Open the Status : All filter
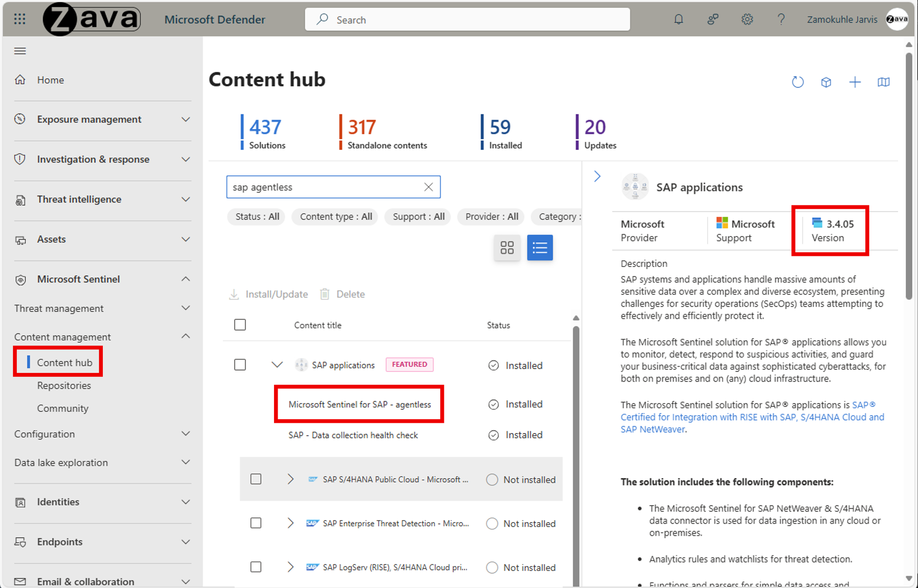 click(x=257, y=216)
